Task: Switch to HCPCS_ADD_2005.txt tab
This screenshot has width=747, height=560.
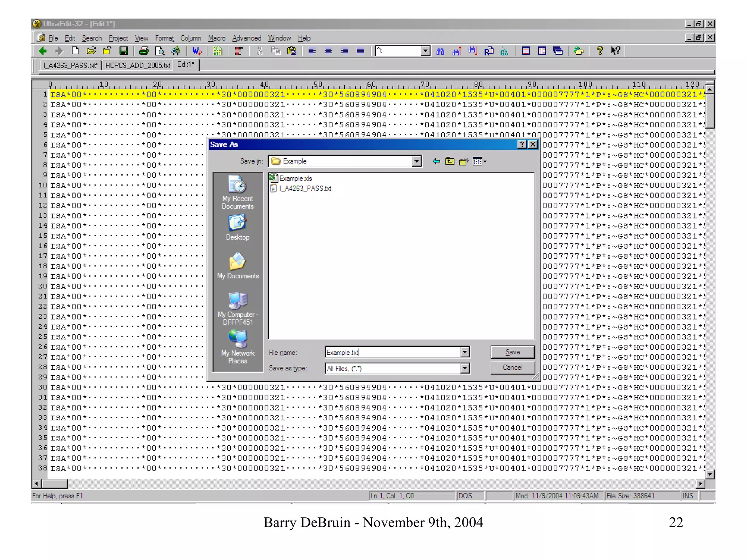Action: (x=138, y=65)
